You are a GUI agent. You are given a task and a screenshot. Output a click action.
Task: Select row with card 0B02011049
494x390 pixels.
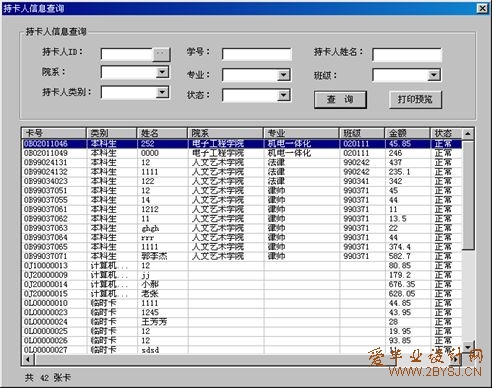coord(242,153)
